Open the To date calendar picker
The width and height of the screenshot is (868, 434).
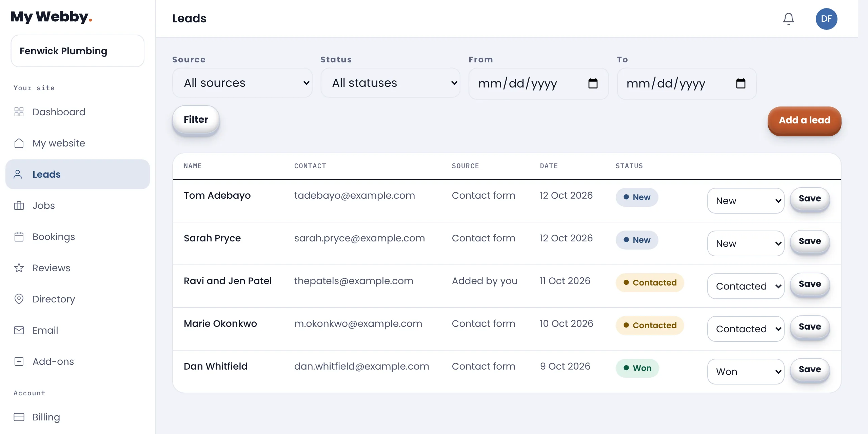pos(741,83)
